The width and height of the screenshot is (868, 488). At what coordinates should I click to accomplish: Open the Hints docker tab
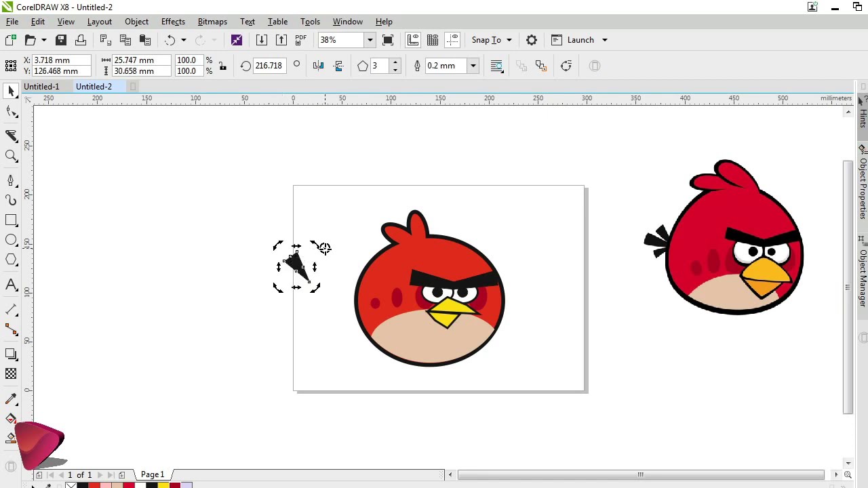pos(863,118)
